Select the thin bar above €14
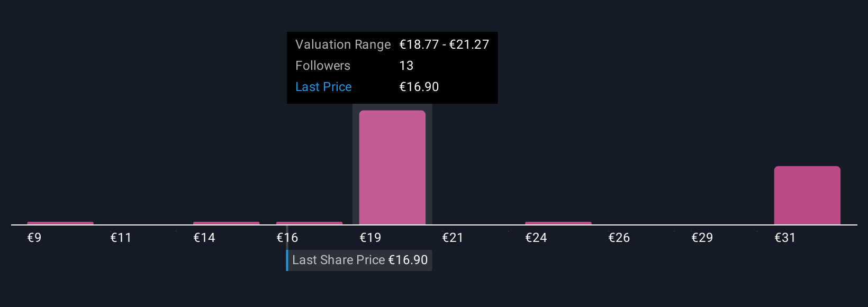868x307 pixels. point(227,223)
